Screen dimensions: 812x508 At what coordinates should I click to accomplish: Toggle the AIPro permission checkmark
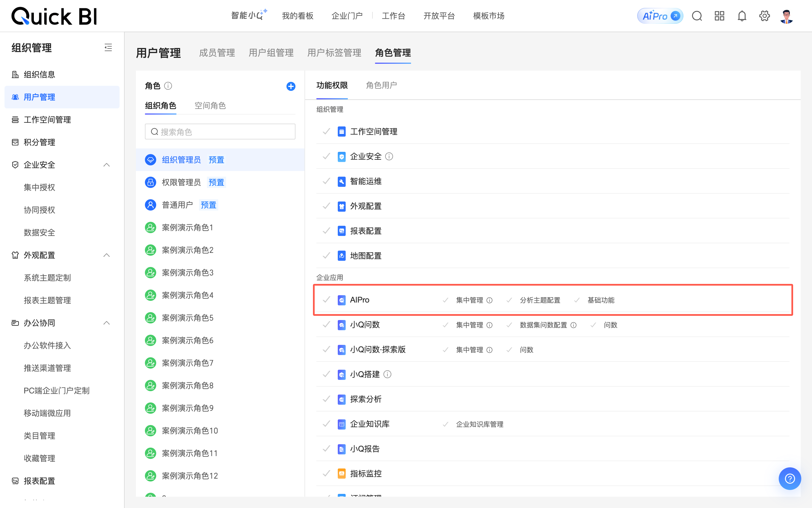(x=326, y=300)
